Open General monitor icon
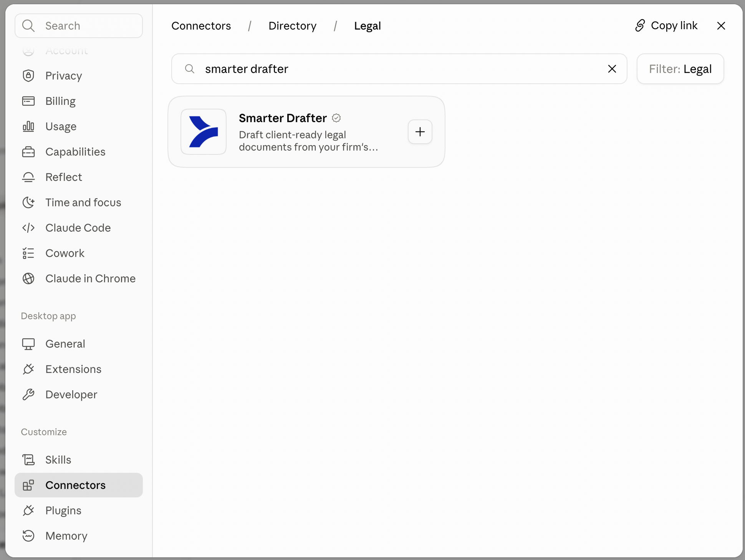Screen dimensions: 745x560 click(28, 344)
